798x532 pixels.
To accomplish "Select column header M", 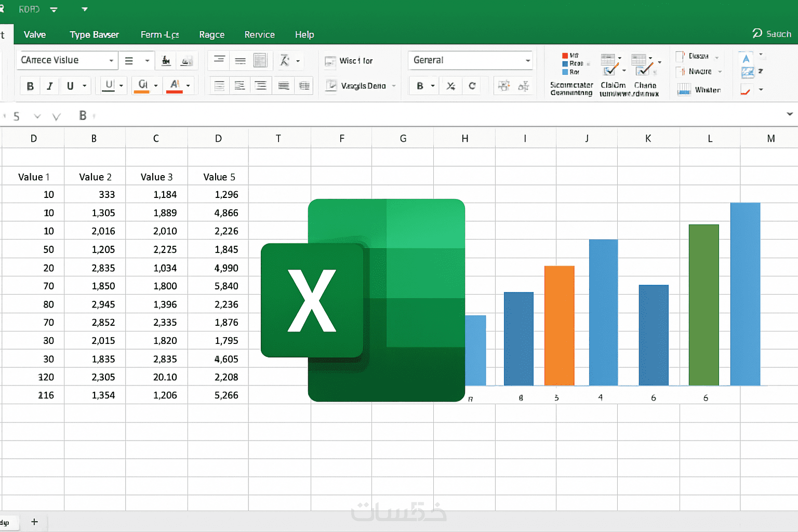I will tap(769, 139).
